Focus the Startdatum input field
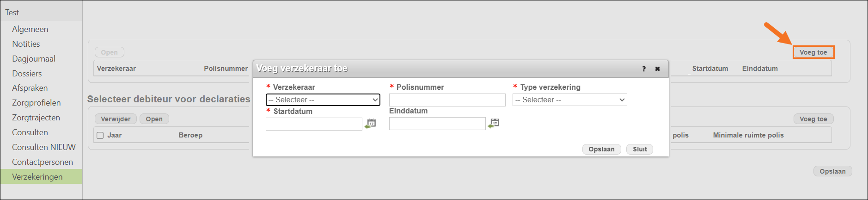 point(314,124)
